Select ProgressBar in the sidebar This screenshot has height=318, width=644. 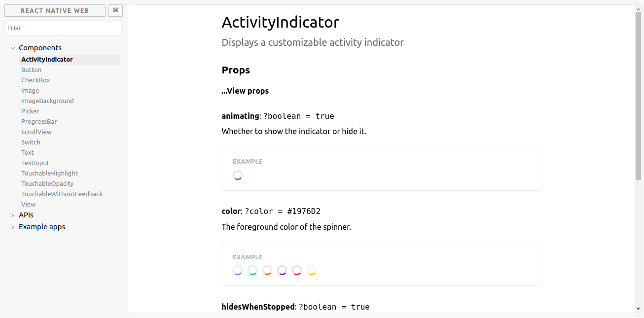(39, 122)
